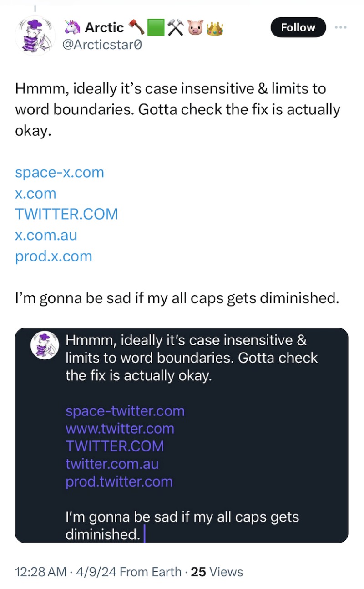Screen dimensions: 364x589
Task: Open the TWITTER.COM link in tweet
Action: (66, 214)
